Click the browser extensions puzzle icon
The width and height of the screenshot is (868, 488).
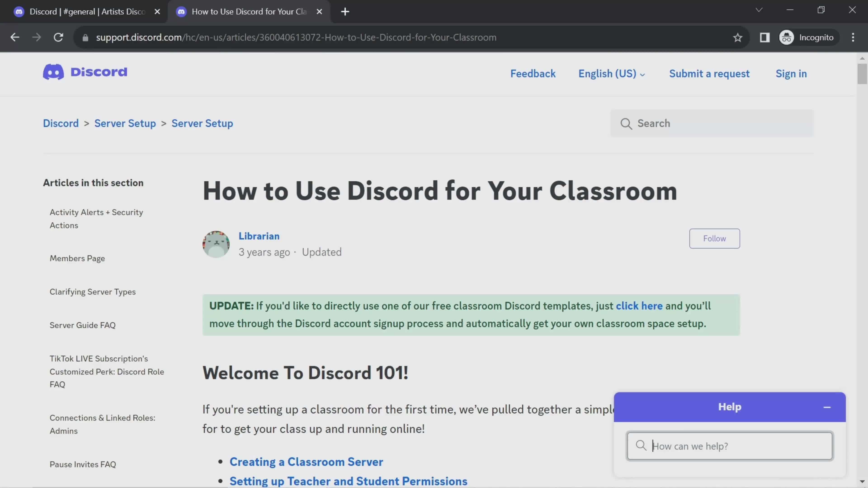(x=765, y=37)
